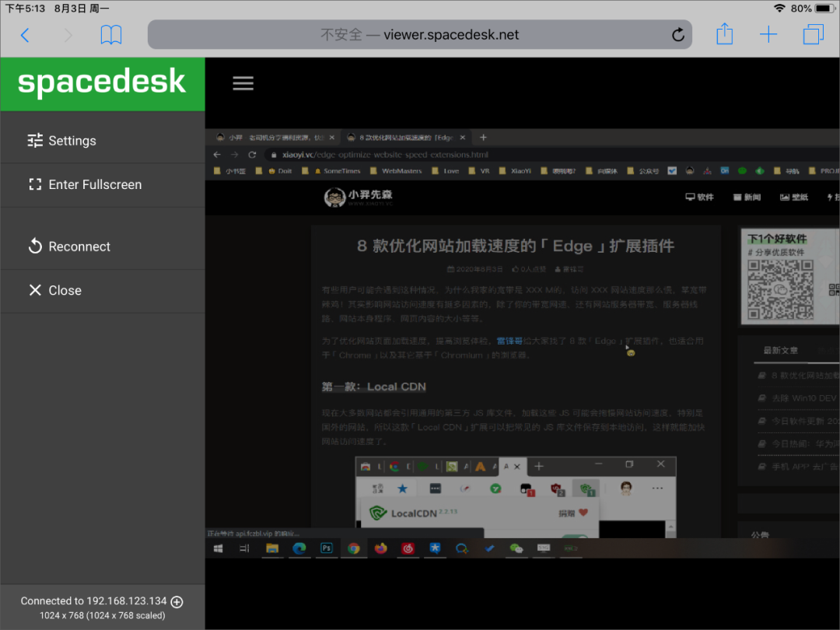Open Safari bookmarks book icon
840x630 pixels.
[111, 35]
